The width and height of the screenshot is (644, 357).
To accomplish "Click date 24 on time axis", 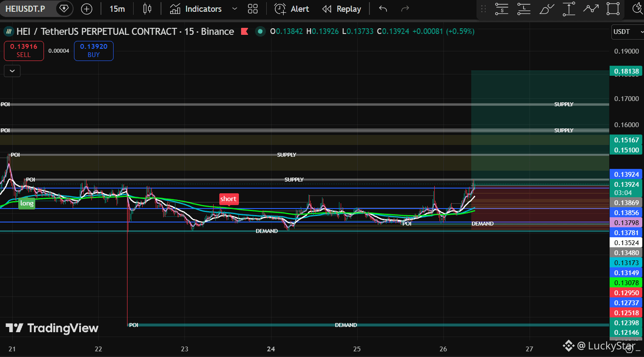I will click(271, 349).
